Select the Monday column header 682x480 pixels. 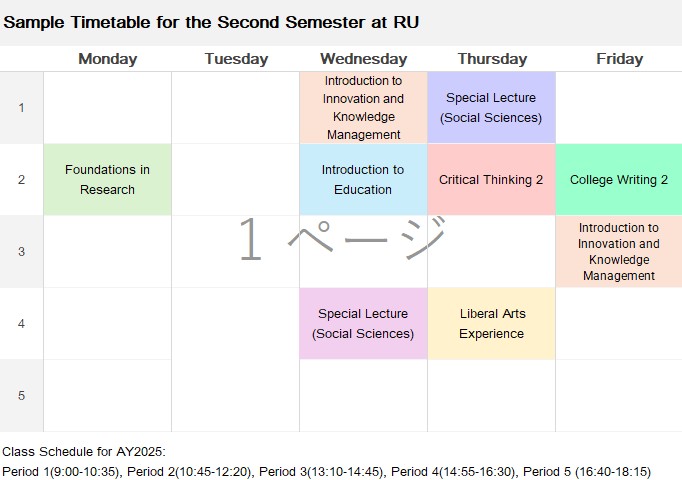click(107, 59)
